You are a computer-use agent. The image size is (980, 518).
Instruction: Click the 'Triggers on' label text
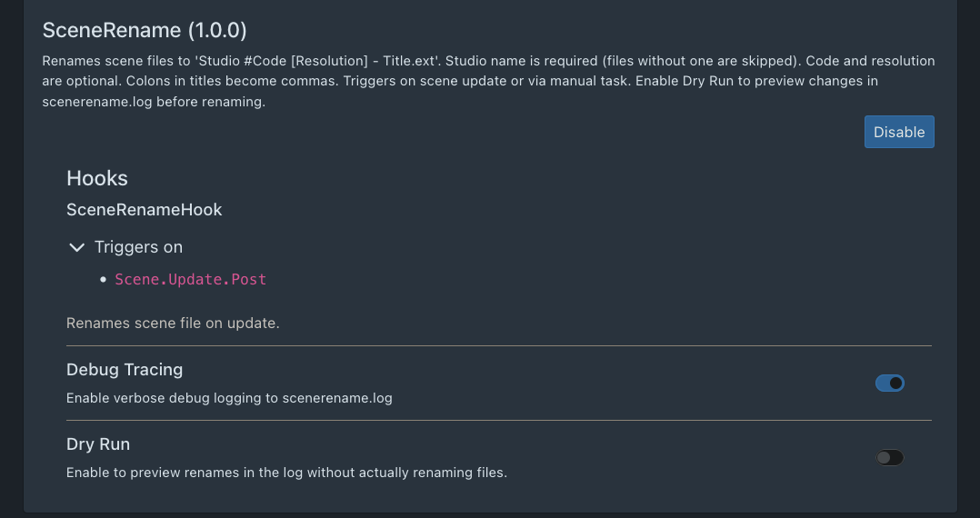tap(138, 247)
